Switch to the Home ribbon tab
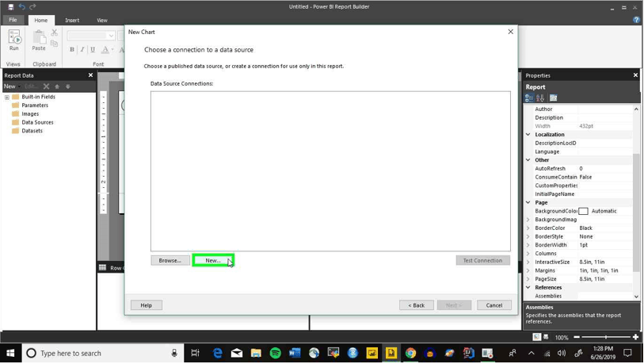 click(40, 20)
